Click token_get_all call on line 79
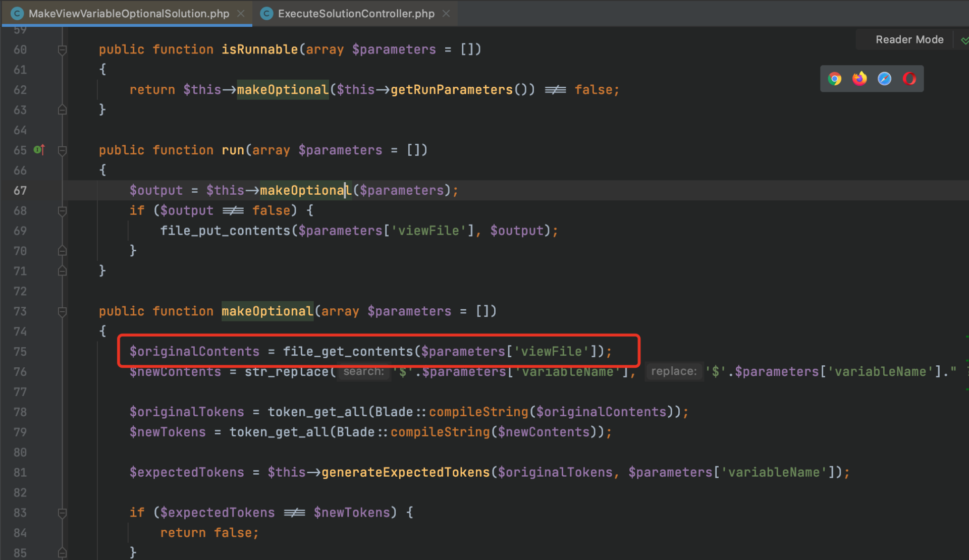 [x=279, y=432]
